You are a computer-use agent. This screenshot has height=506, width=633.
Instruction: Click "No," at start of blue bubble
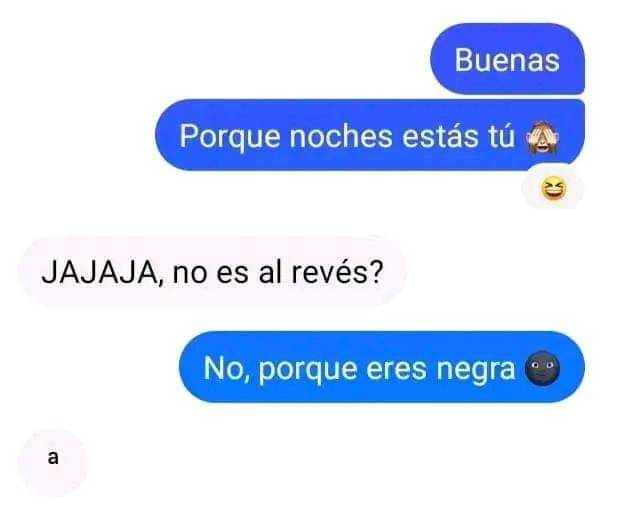[226, 369]
